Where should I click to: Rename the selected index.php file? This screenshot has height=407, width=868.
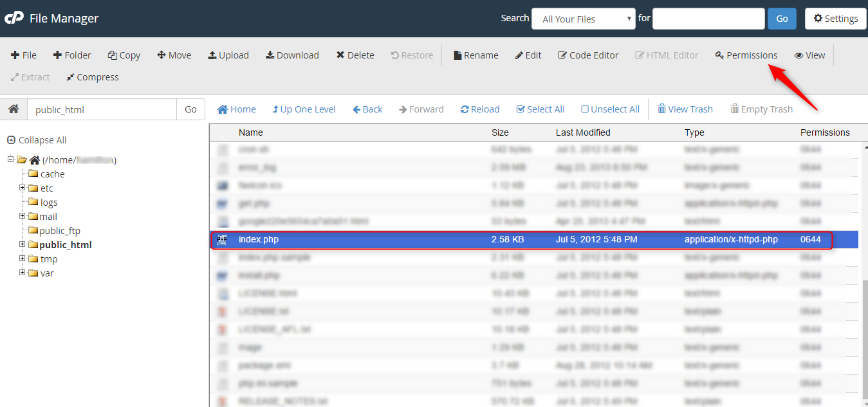click(476, 55)
